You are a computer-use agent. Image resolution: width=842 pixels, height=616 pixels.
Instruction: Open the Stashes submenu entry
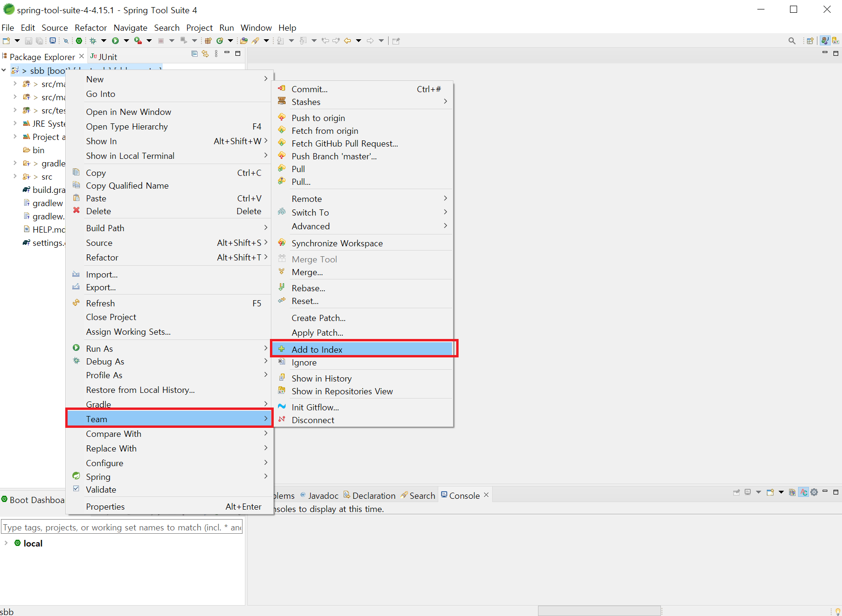pyautogui.click(x=362, y=102)
